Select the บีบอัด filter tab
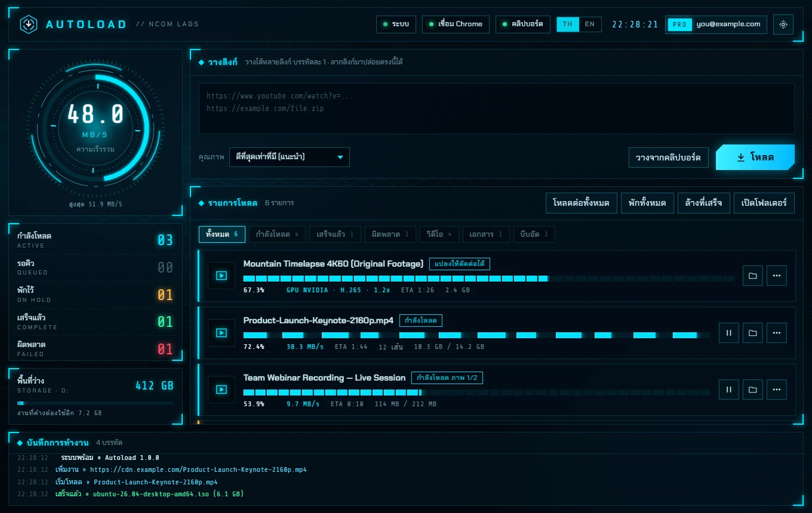 (534, 234)
